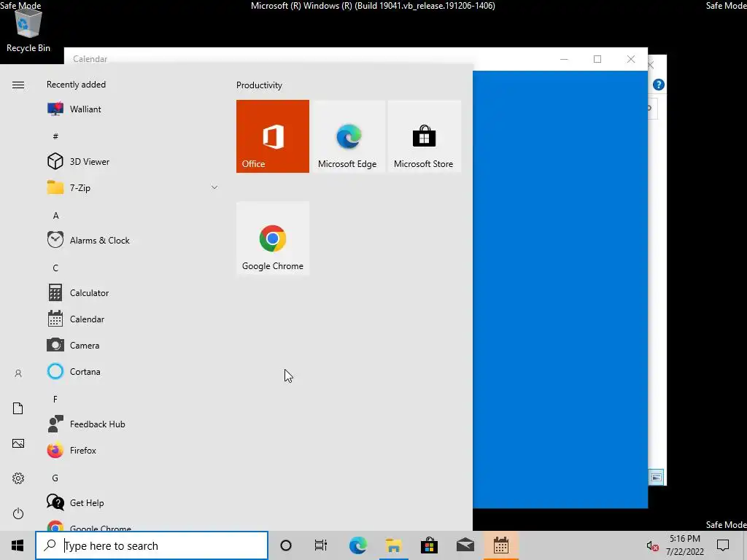
Task: Open Recycle Bin on desktop
Action: tap(28, 31)
